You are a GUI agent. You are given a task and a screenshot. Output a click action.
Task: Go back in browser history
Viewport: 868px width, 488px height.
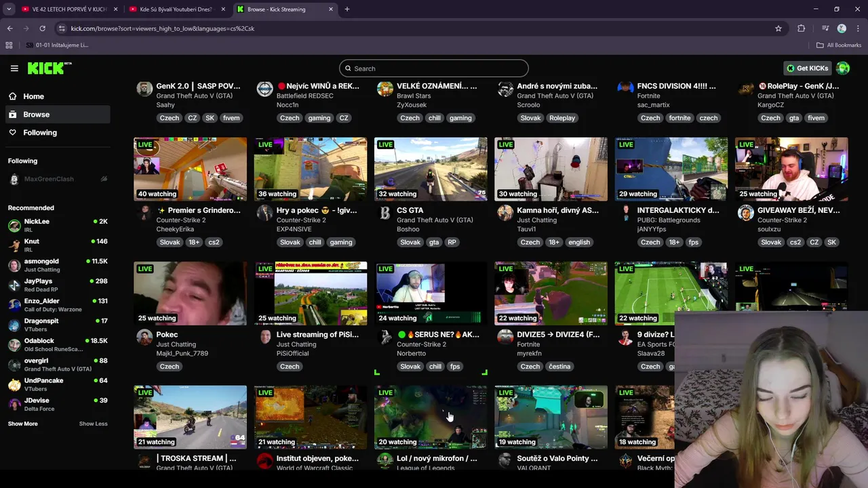click(9, 28)
